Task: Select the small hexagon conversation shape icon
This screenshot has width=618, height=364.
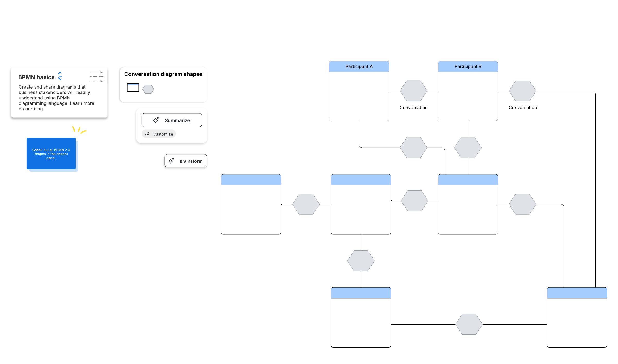Action: tap(148, 89)
